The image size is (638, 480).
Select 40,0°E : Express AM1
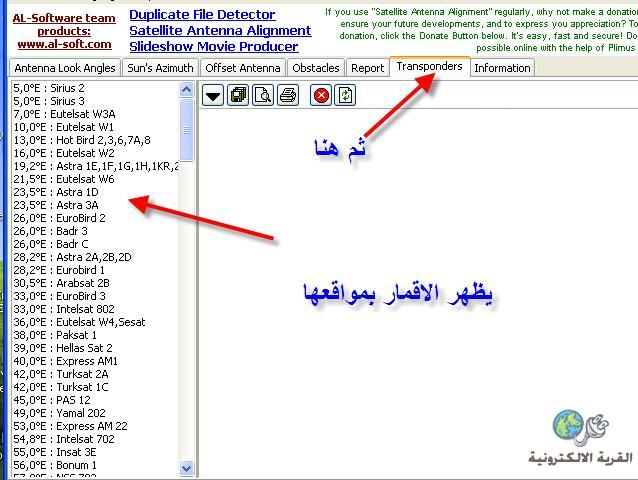66,361
